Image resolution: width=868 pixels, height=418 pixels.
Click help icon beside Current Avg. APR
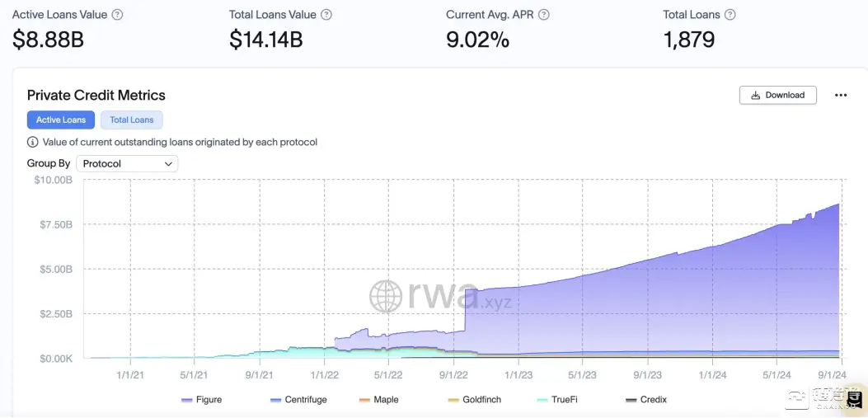click(543, 15)
